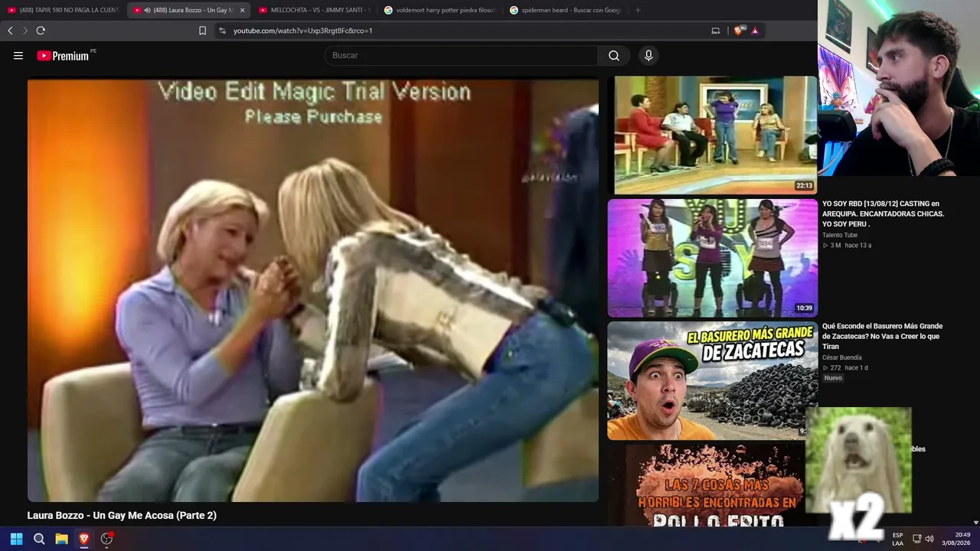Screen dimensions: 980x551
Task: Switch to the TAPIR 590 tab
Action: tap(63, 10)
